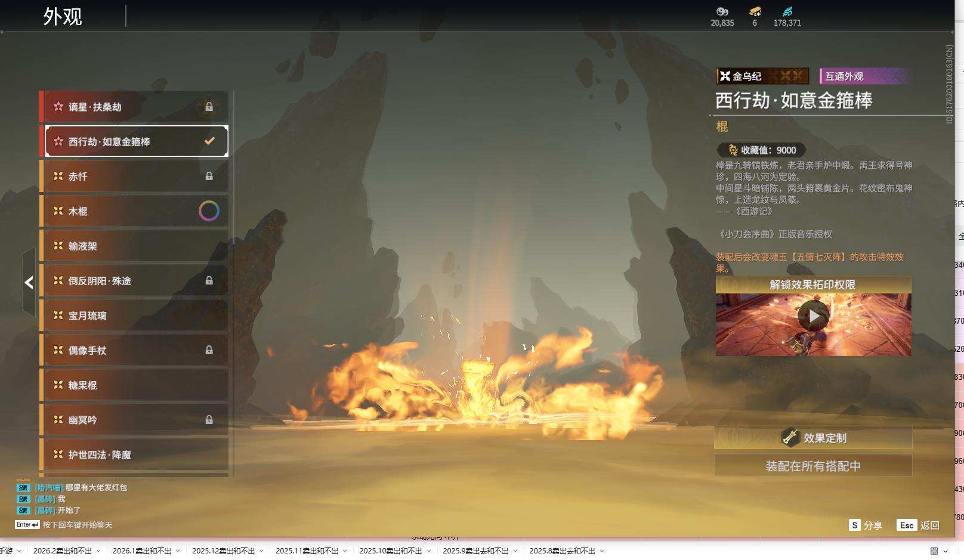Open dropdown arrow of 2026.2卖出和不出 sheet tab
The image size is (964, 560).
click(x=98, y=551)
